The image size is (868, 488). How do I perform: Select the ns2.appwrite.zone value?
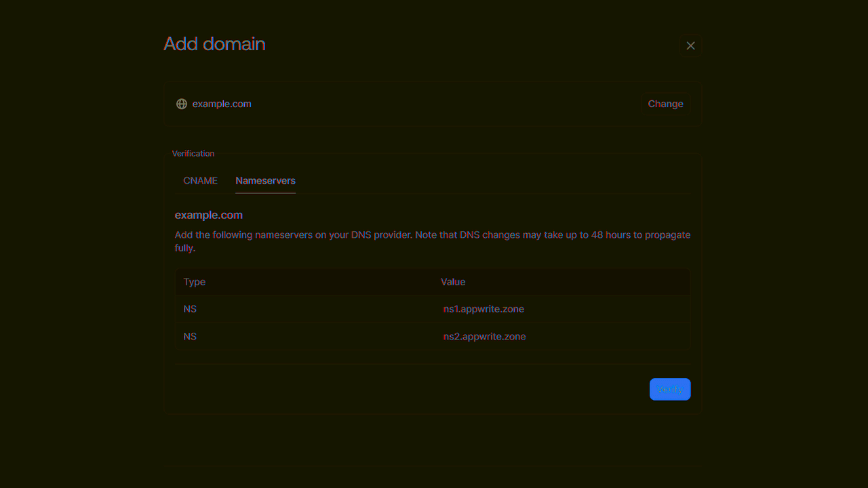(484, 336)
